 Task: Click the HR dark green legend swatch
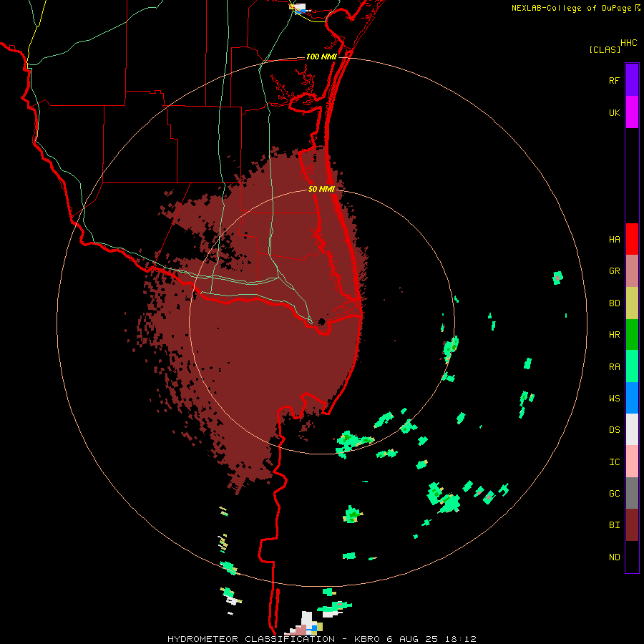point(632,335)
